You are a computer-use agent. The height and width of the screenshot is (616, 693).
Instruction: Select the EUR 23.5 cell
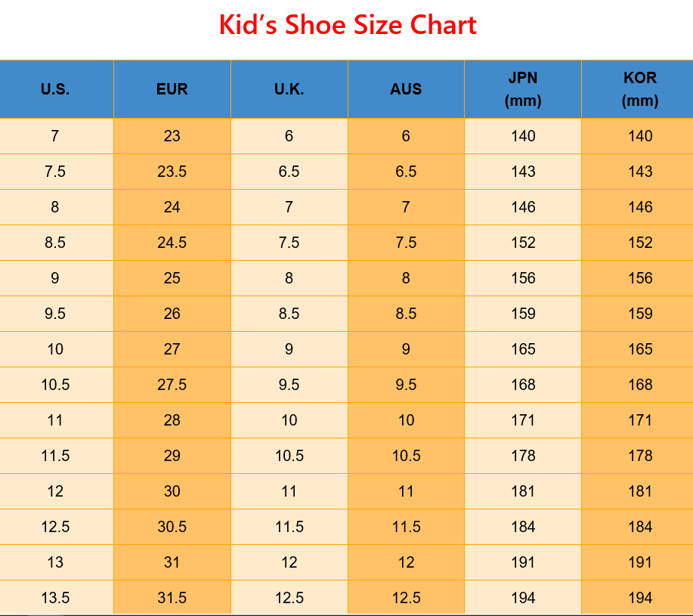[x=172, y=172]
